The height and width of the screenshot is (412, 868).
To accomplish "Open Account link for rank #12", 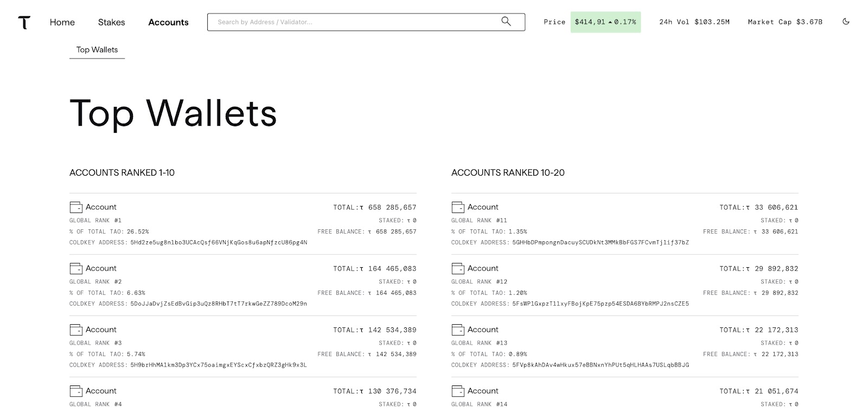I will [483, 268].
